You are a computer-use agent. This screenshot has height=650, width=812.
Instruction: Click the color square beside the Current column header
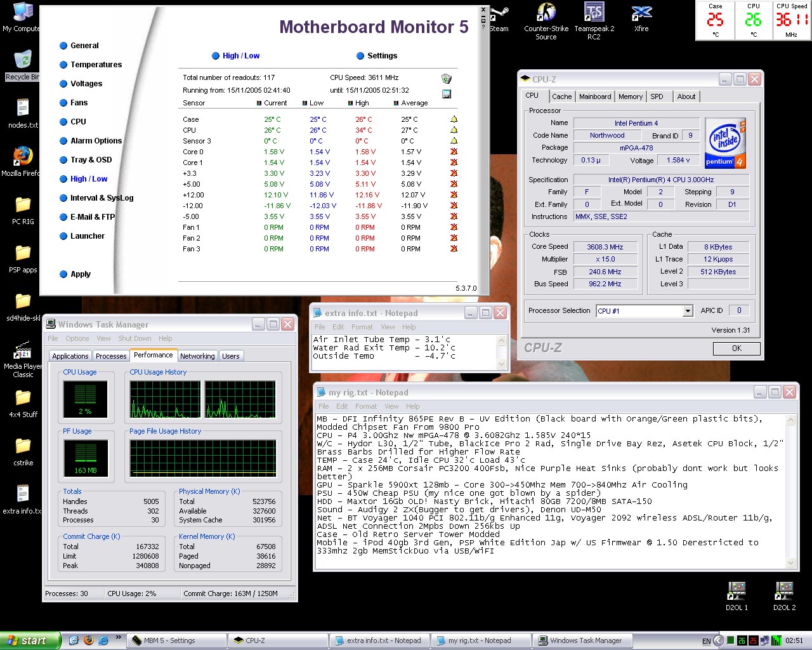[259, 103]
